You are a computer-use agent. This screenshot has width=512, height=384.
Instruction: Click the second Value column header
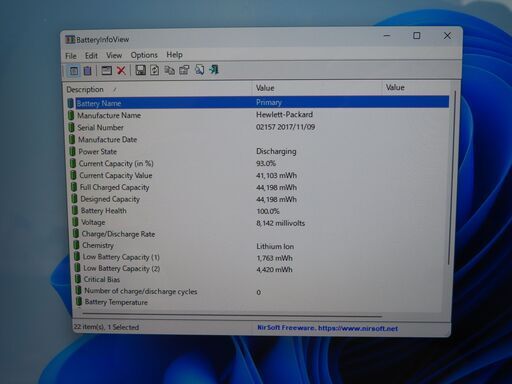point(416,87)
